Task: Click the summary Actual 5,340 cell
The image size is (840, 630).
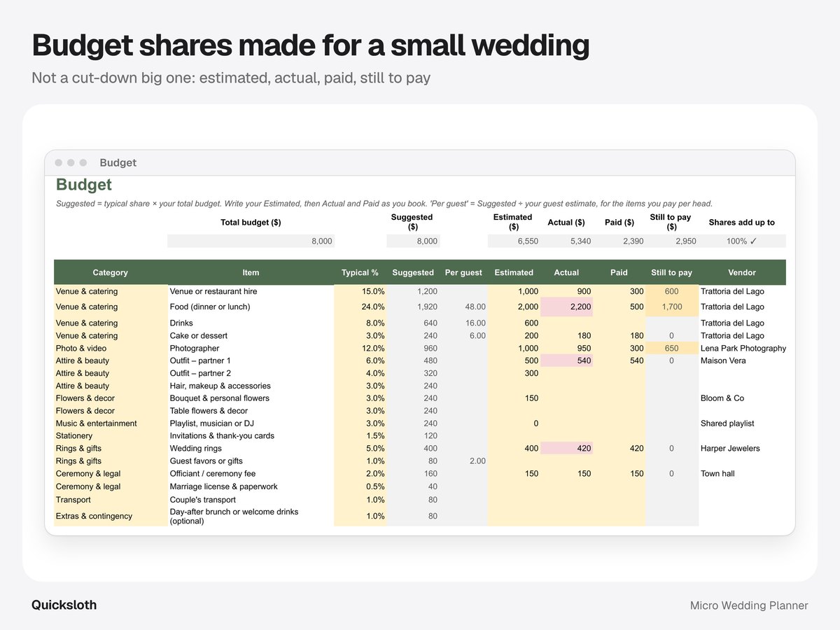Action: pyautogui.click(x=566, y=241)
